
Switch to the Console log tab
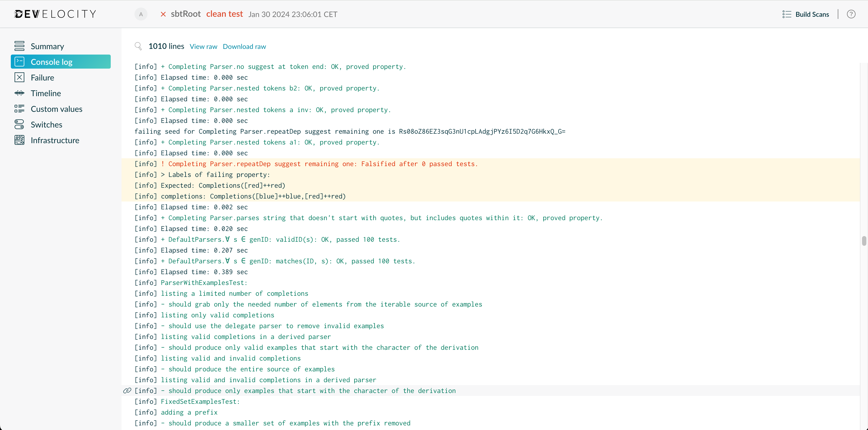click(x=52, y=61)
